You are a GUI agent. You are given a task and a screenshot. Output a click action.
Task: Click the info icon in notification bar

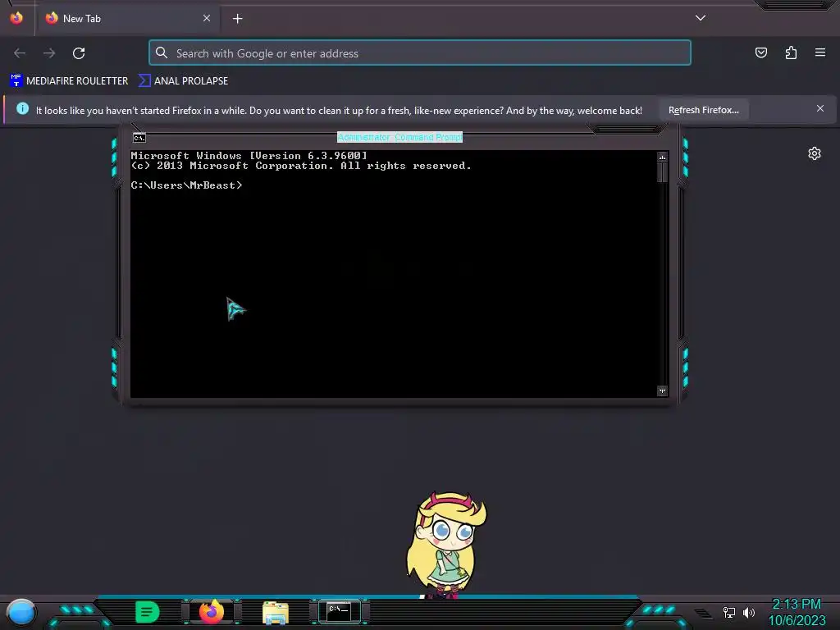(x=22, y=109)
